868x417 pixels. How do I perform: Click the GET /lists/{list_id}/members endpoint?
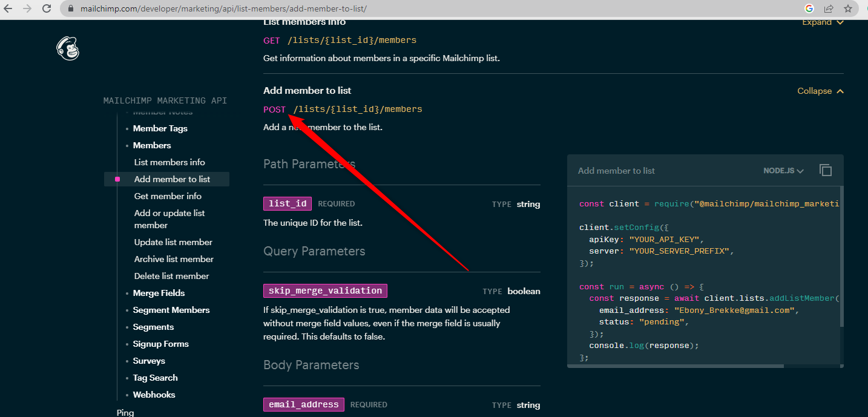coord(340,41)
